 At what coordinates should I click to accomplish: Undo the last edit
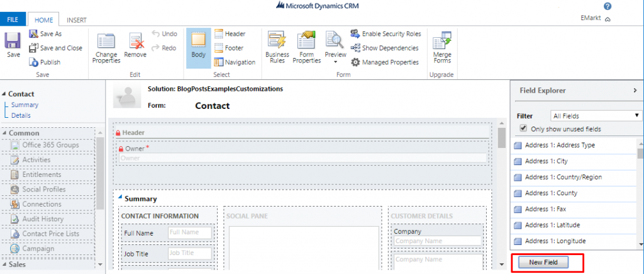[x=164, y=34]
